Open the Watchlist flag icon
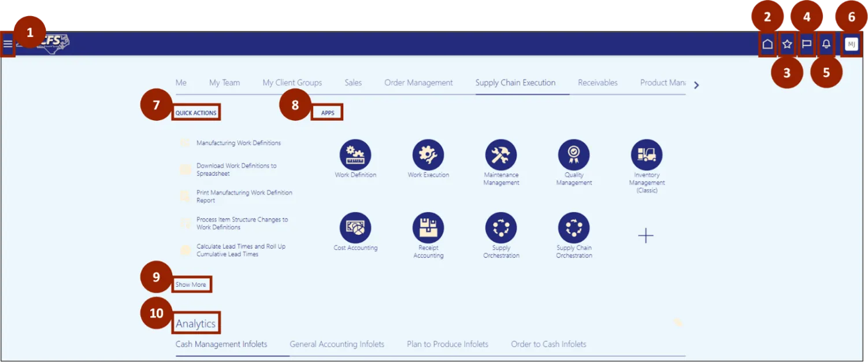Screen dimensions: 868x362 coord(807,44)
